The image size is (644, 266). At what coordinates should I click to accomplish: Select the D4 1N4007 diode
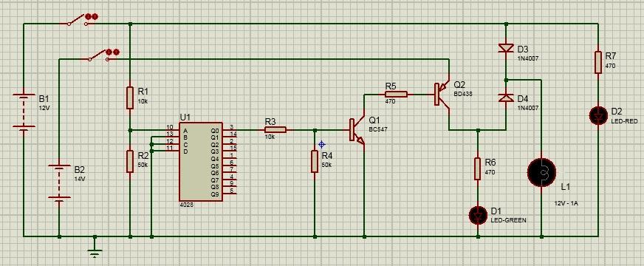pyautogui.click(x=506, y=98)
